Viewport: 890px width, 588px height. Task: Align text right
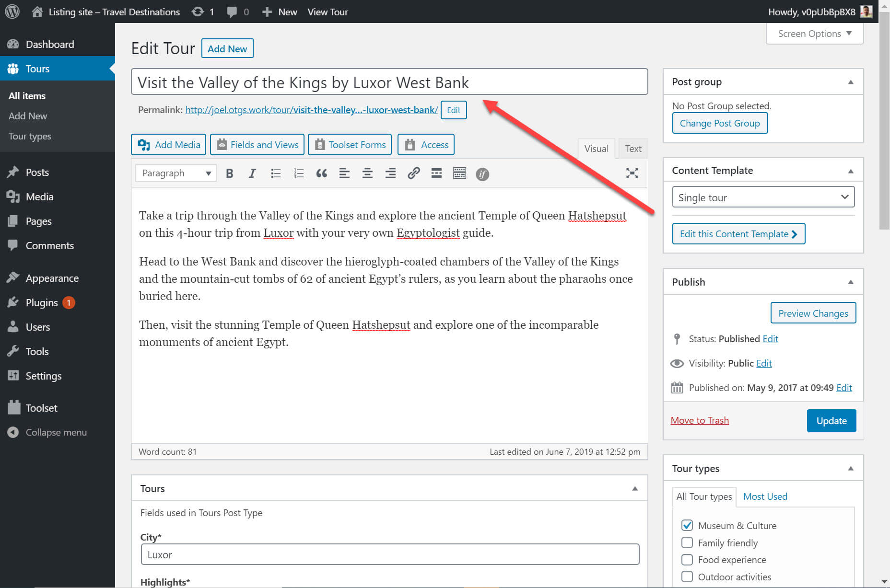point(390,173)
